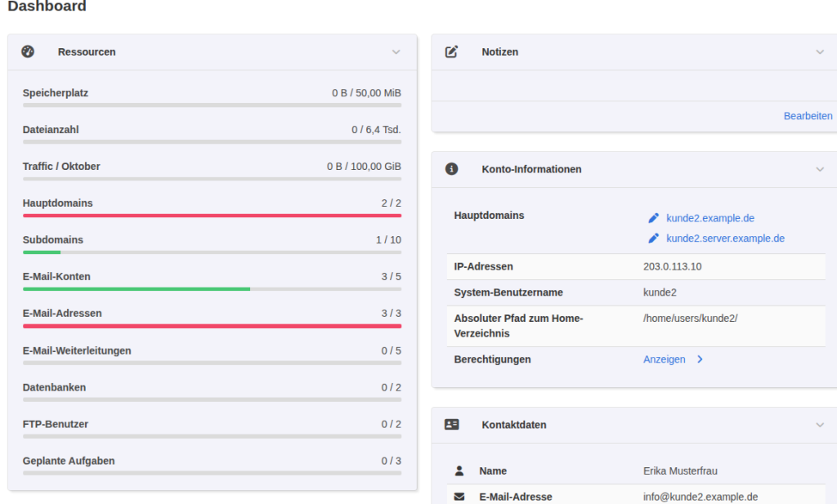The image size is (837, 504).
Task: Click the Datenbanken label
Action: tap(54, 388)
